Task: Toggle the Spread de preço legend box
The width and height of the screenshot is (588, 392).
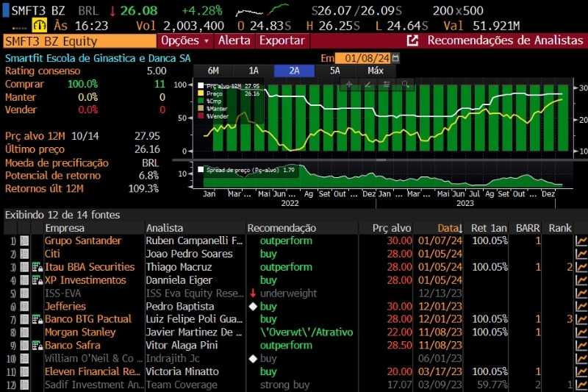Action: point(201,170)
